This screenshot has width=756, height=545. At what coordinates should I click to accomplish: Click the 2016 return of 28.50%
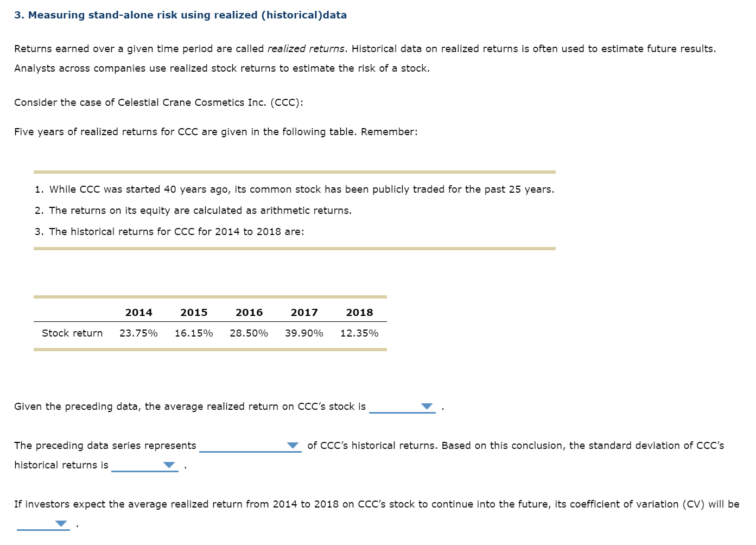click(x=249, y=333)
